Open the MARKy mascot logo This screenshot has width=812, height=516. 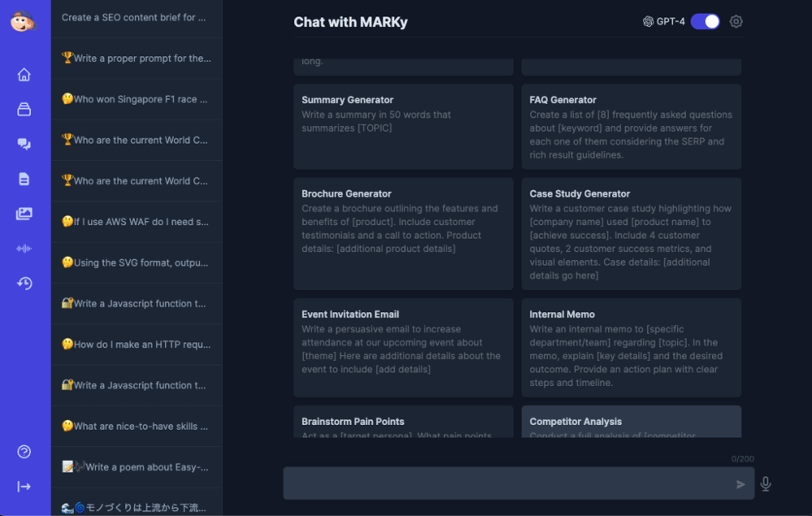pyautogui.click(x=24, y=21)
